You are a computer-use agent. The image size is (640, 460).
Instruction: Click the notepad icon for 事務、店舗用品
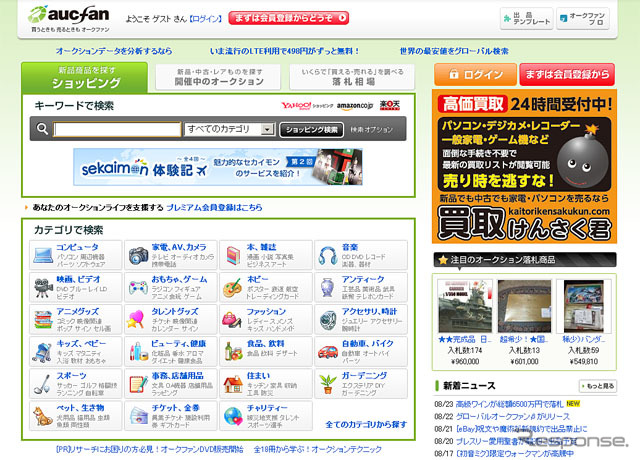(138, 384)
